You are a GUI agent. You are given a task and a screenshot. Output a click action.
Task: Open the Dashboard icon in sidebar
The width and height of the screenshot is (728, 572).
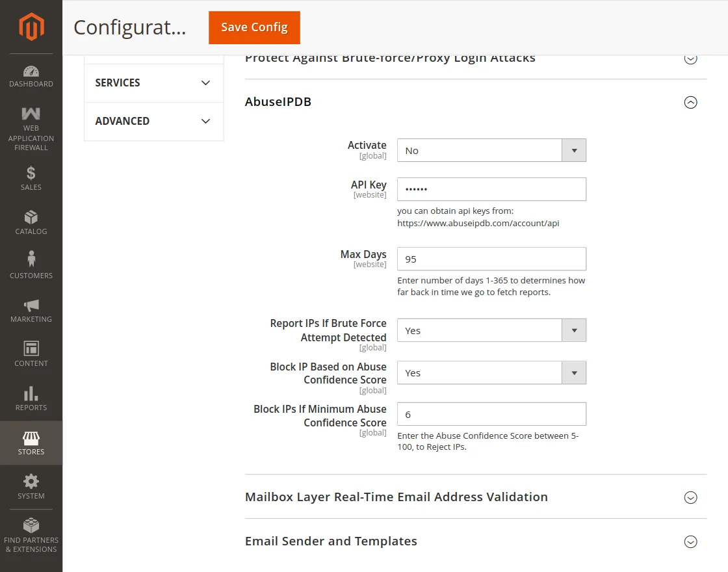31,71
